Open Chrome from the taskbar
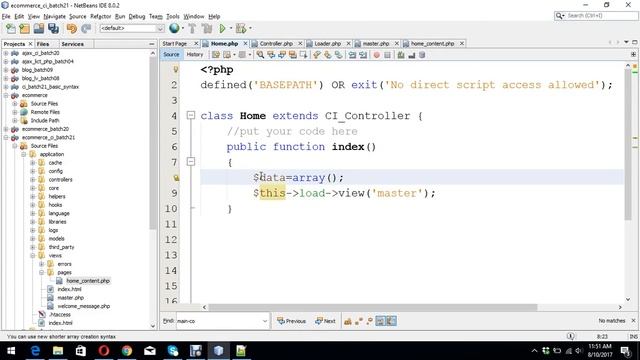The width and height of the screenshot is (640, 360). click(127, 351)
